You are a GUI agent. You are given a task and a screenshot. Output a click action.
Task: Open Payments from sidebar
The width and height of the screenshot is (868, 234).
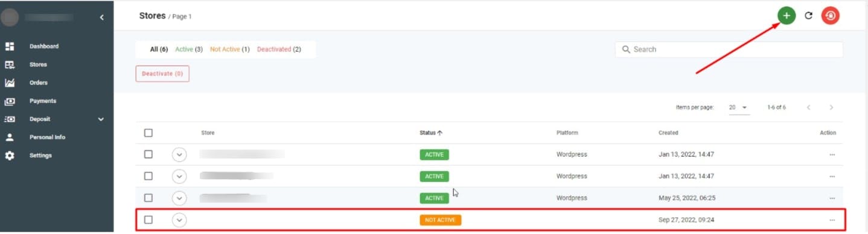43,101
